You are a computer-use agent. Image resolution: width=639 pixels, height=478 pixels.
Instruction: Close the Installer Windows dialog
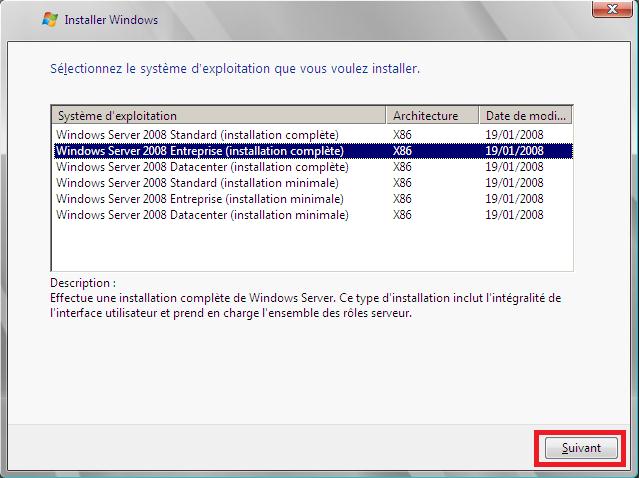pyautogui.click(x=612, y=9)
